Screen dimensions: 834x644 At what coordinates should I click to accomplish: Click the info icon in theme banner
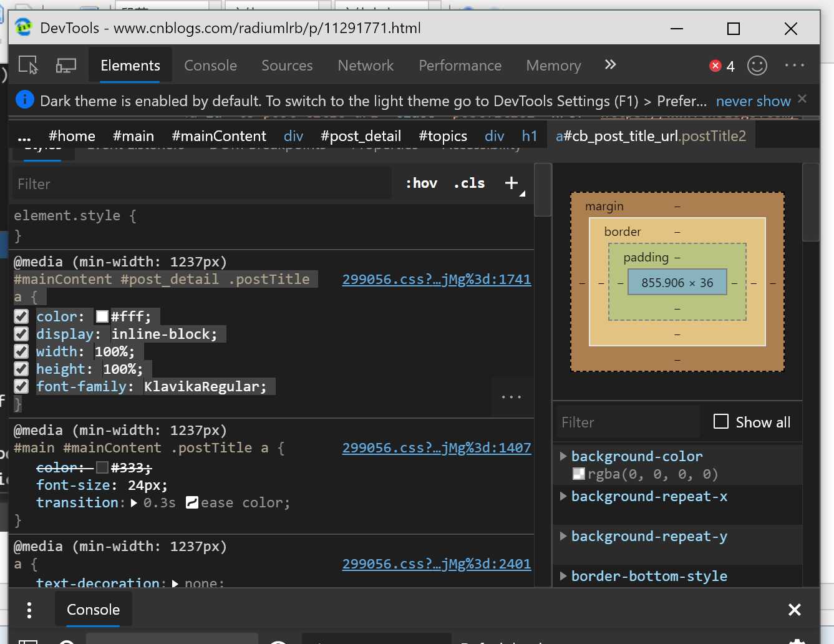pyautogui.click(x=24, y=99)
